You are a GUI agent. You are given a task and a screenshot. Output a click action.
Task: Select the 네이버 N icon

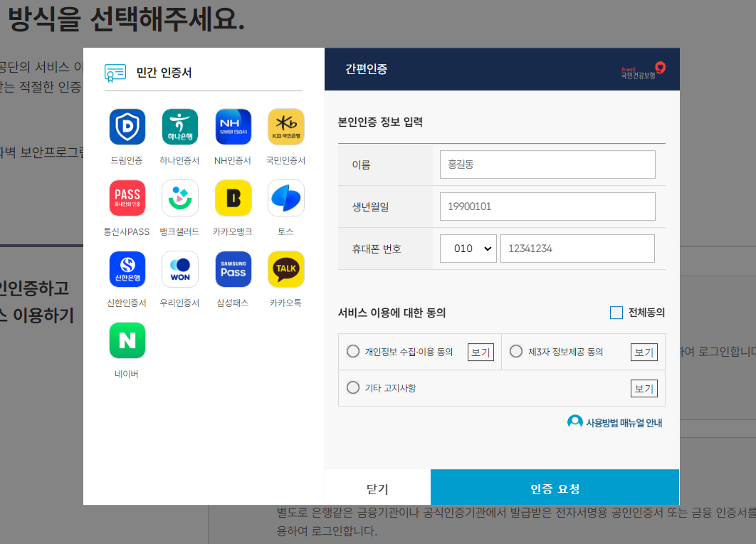(x=127, y=340)
